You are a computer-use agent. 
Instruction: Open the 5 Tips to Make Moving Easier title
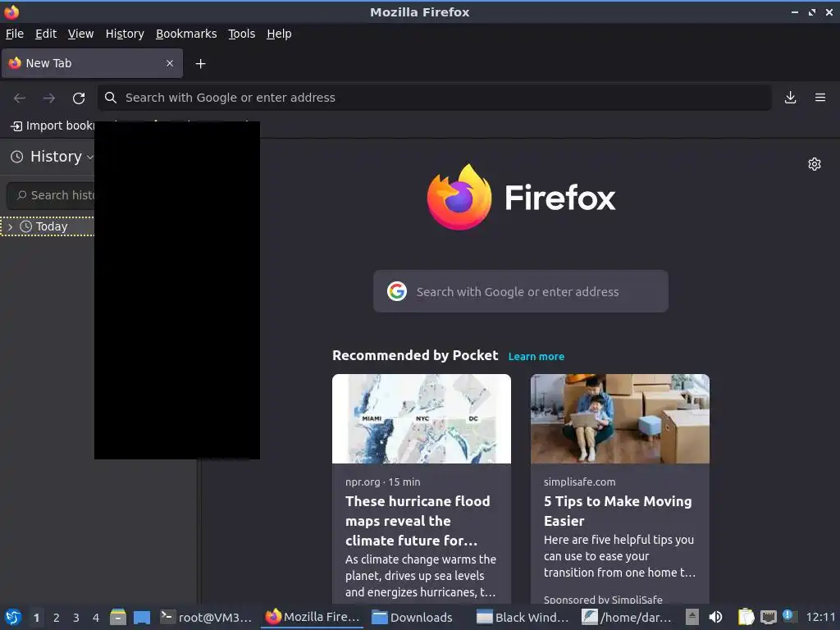(618, 511)
